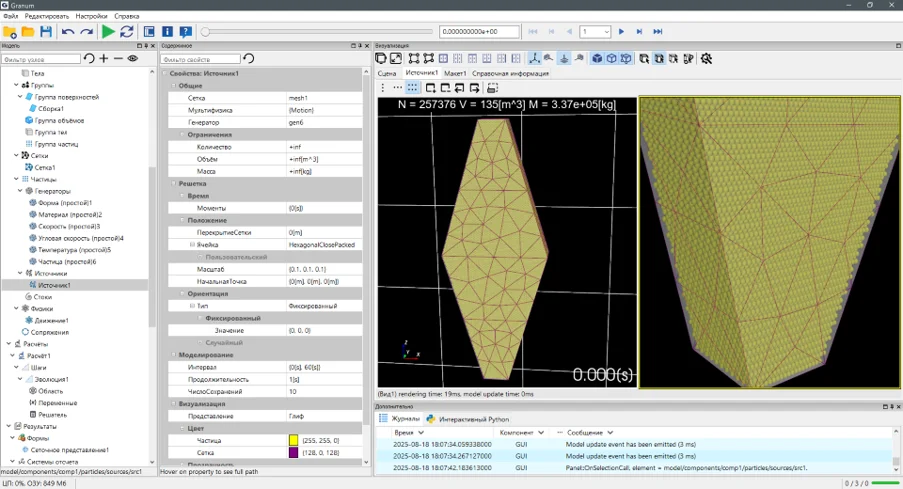The width and height of the screenshot is (903, 489).
Task: Toggle the coordinate axes display icon
Action: coord(534,58)
